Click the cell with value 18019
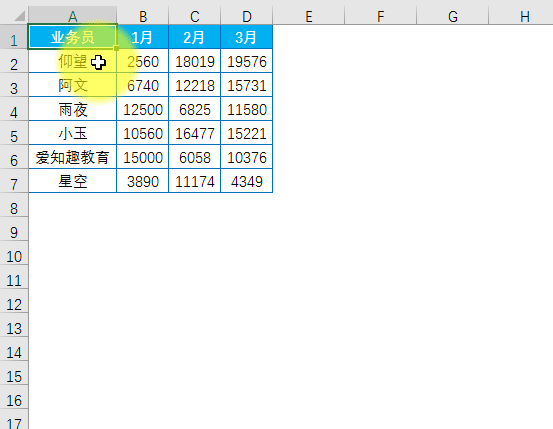553x429 pixels. (x=195, y=61)
